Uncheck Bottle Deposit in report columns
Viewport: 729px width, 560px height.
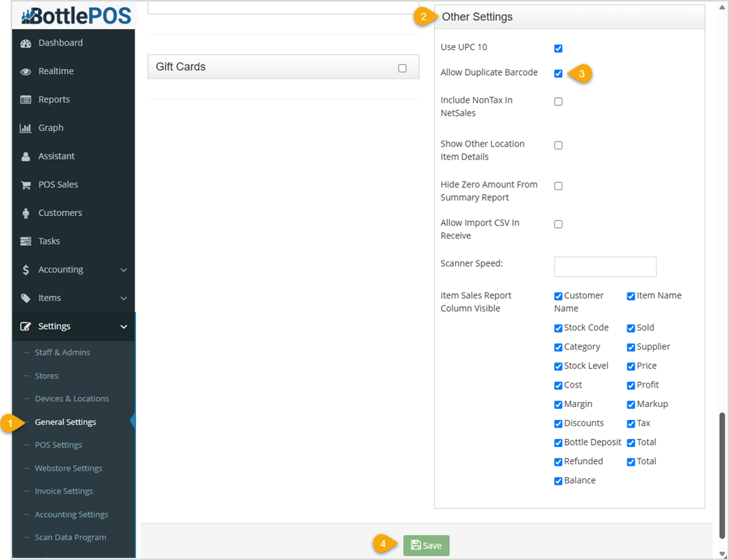558,443
